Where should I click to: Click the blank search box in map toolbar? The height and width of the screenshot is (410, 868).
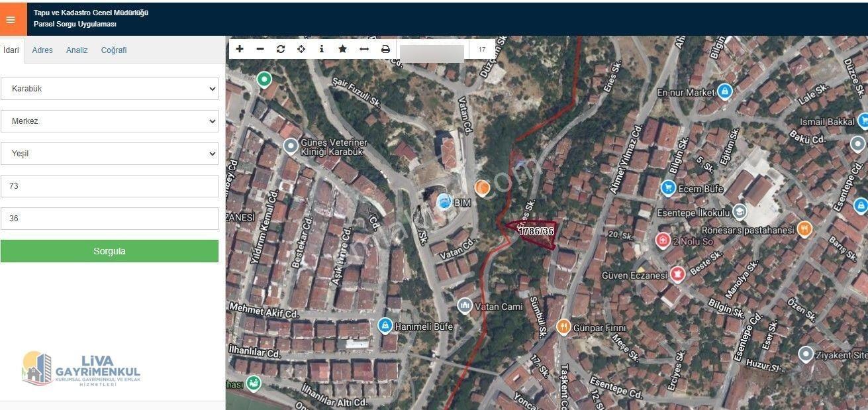point(432,53)
